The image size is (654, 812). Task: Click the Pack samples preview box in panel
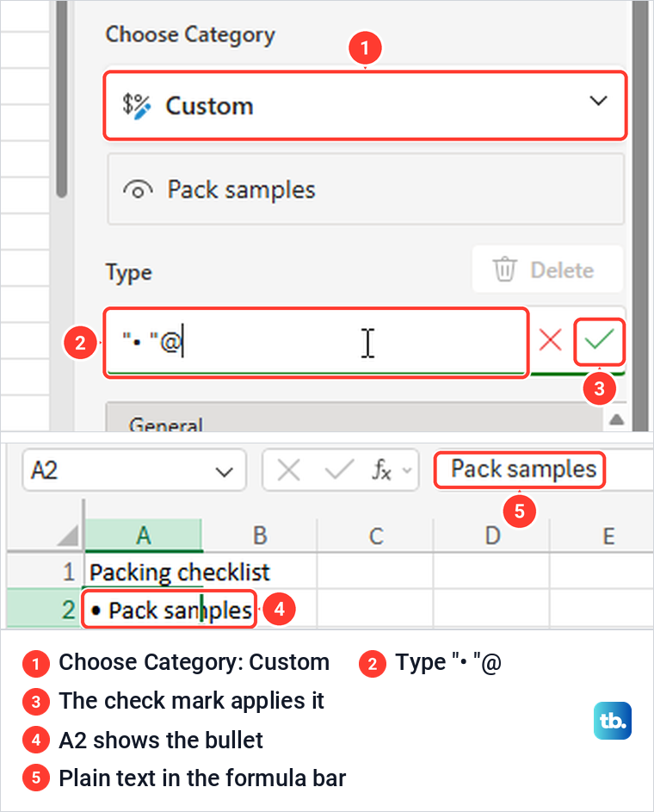[365, 189]
